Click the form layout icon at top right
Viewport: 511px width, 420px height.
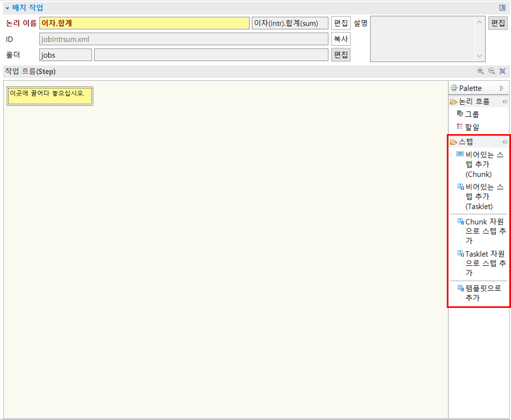502,8
